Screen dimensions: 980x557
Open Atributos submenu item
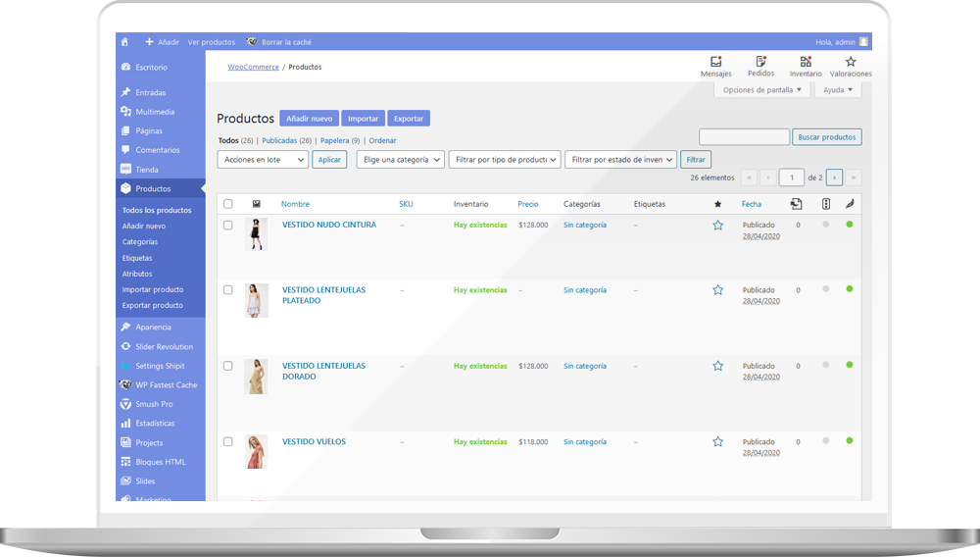point(137,274)
